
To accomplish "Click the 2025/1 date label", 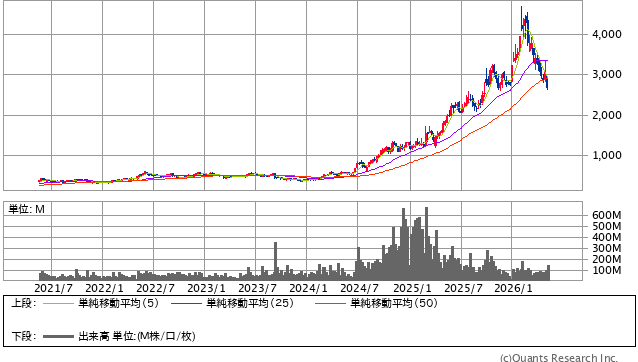I will tap(412, 288).
